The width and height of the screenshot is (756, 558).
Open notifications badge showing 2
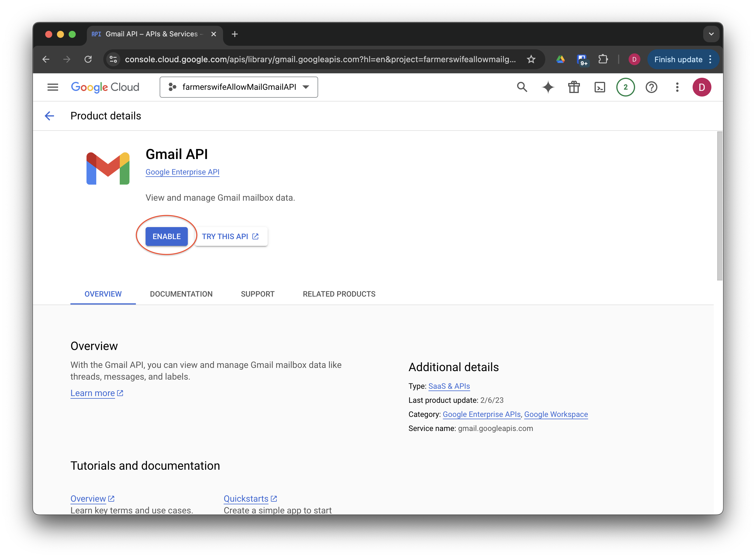pos(625,87)
